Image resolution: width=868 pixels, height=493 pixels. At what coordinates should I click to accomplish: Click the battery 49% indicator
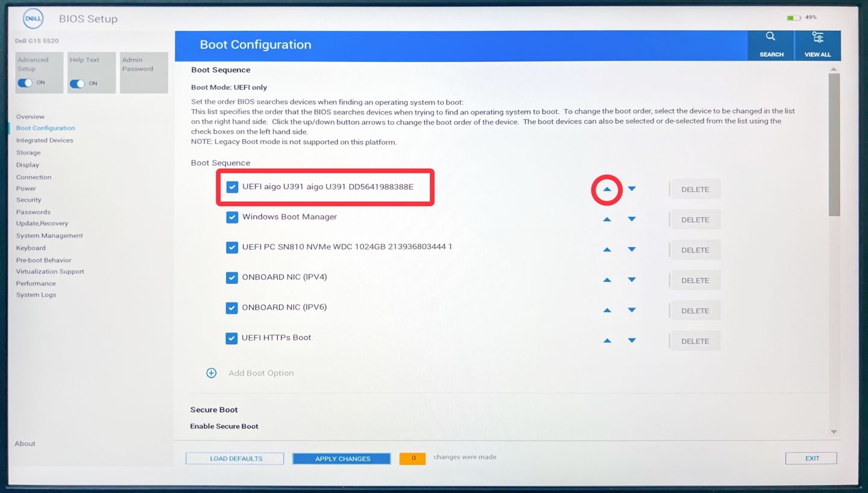pos(802,17)
